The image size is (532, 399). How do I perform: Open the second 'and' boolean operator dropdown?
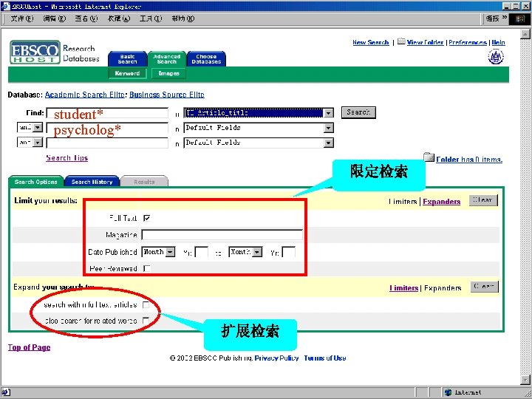pyautogui.click(x=38, y=142)
